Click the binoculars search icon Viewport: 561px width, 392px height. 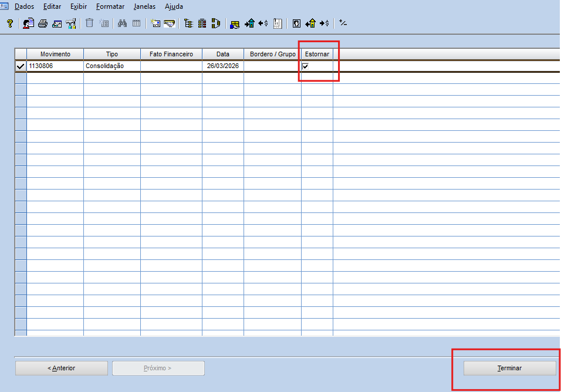click(122, 23)
